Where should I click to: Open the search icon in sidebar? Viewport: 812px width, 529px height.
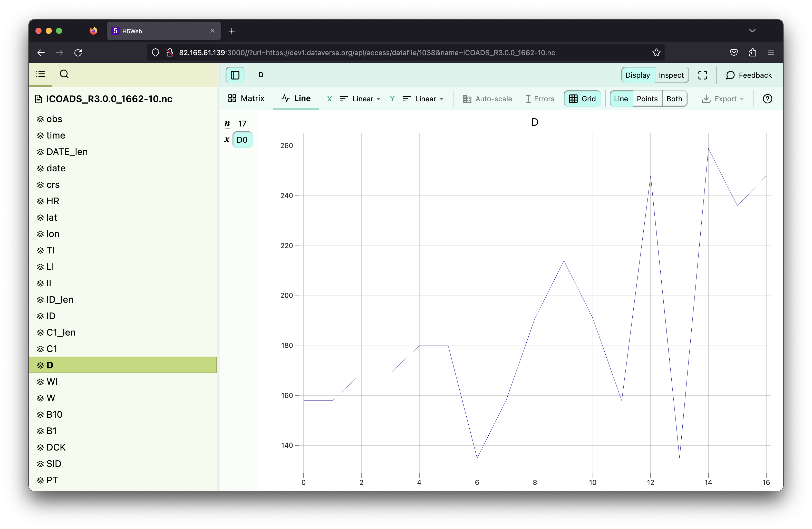[x=64, y=74]
